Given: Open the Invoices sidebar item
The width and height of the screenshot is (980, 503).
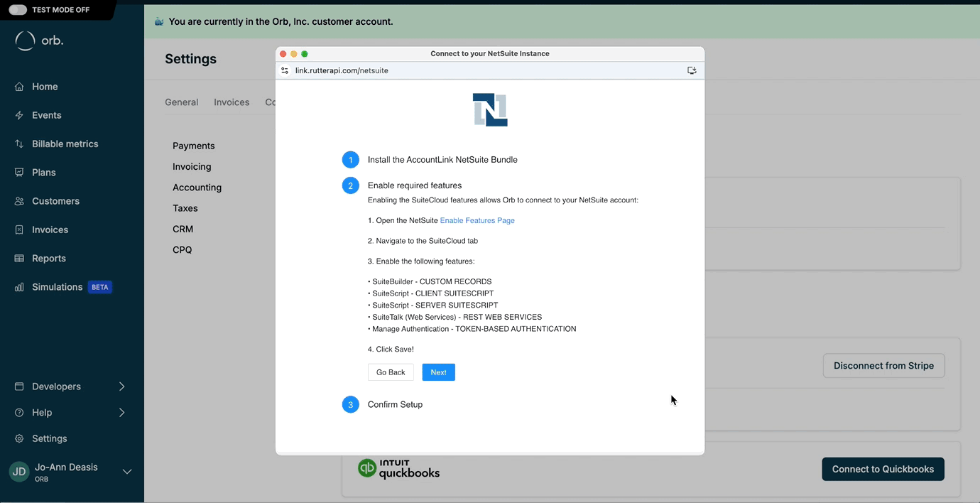Looking at the screenshot, I should pos(50,229).
